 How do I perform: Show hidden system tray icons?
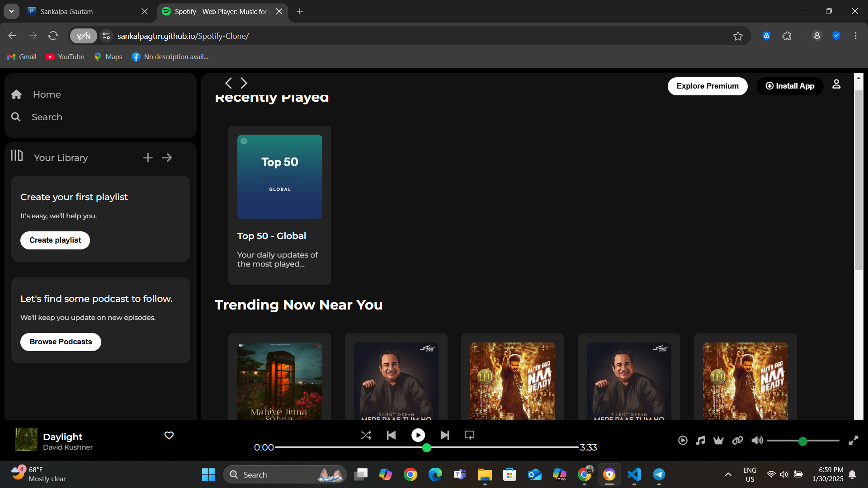728,474
